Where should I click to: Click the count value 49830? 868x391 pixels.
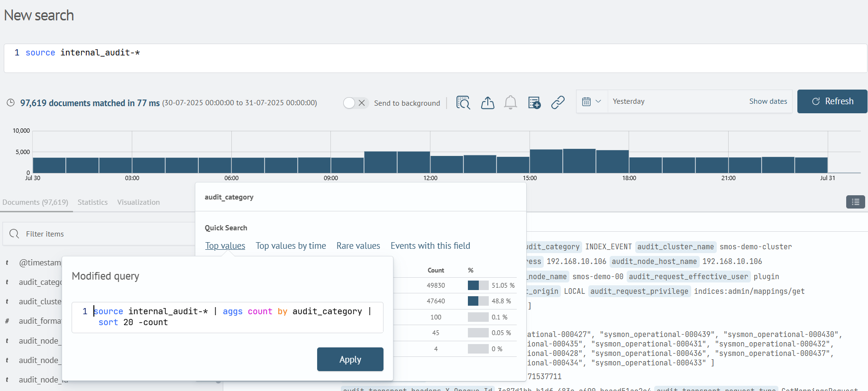(x=436, y=285)
